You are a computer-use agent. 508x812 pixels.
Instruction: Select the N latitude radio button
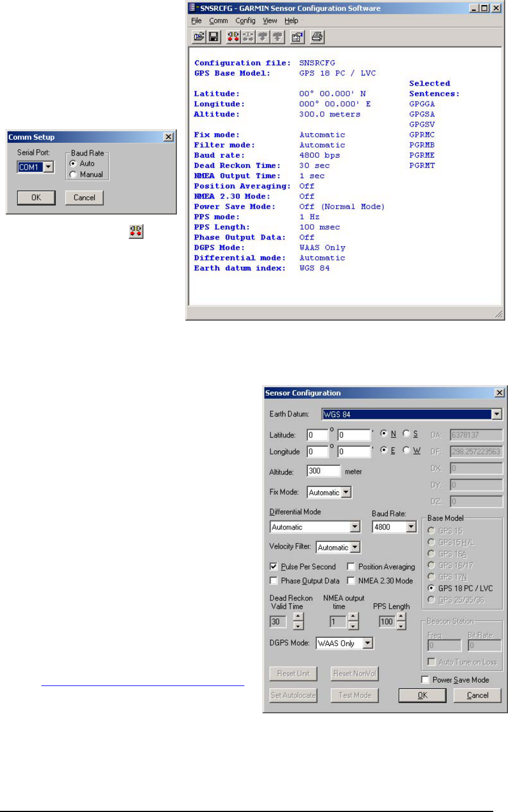tap(384, 434)
